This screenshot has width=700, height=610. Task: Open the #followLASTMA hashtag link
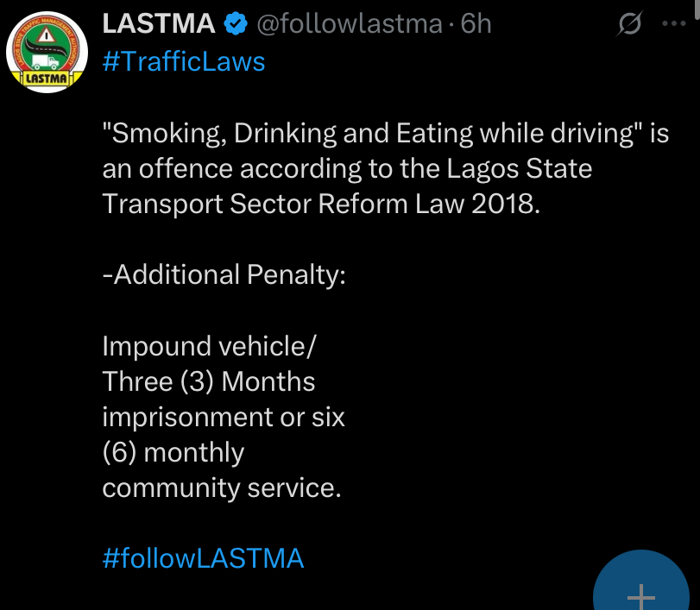coord(203,558)
